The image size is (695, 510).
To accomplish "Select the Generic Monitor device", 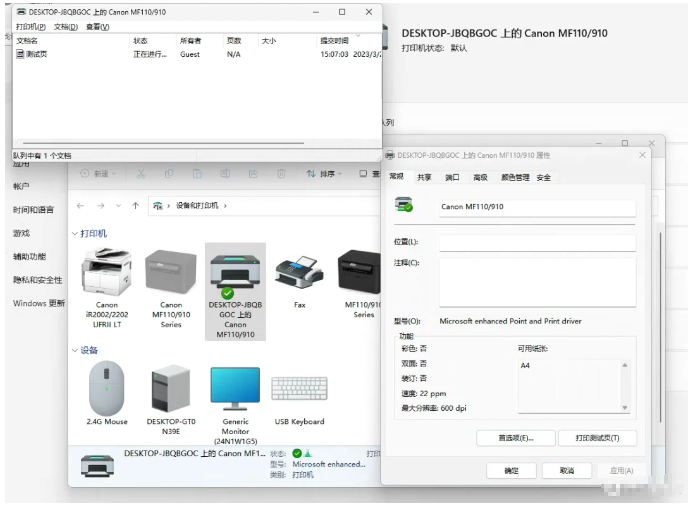I will click(235, 404).
